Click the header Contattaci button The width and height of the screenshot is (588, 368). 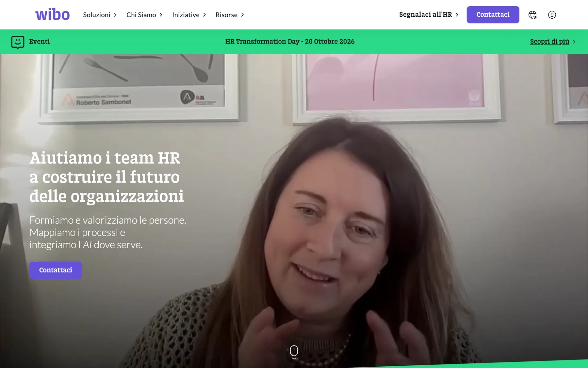click(x=493, y=14)
